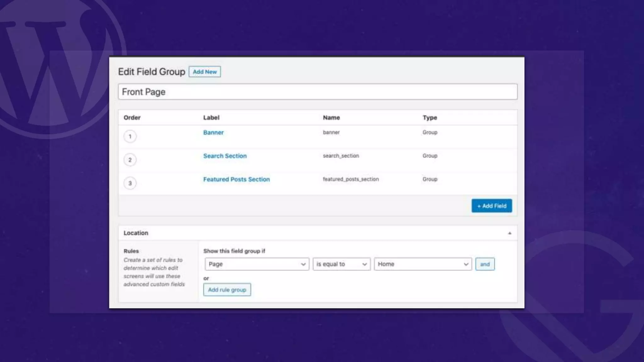644x362 pixels.
Task: Click the order handle number 1
Action: [130, 136]
